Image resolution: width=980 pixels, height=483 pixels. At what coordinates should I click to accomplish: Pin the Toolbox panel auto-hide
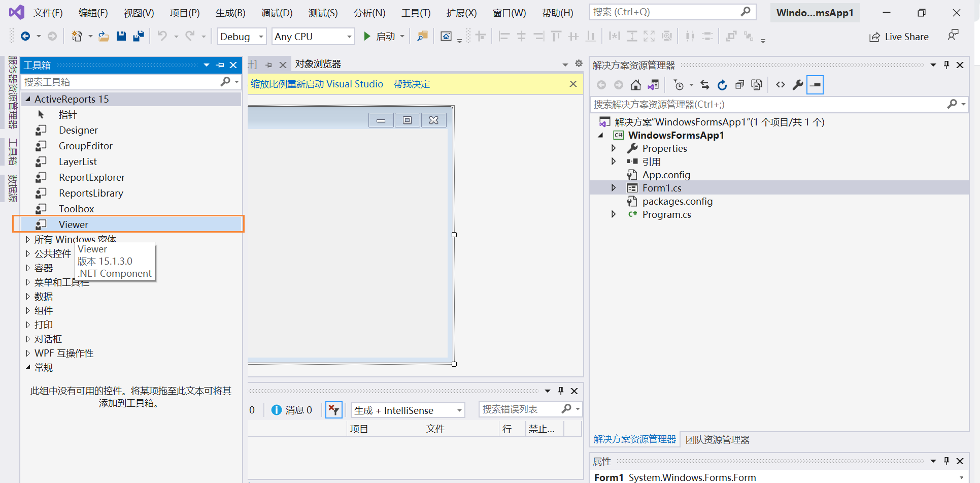pyautogui.click(x=220, y=65)
